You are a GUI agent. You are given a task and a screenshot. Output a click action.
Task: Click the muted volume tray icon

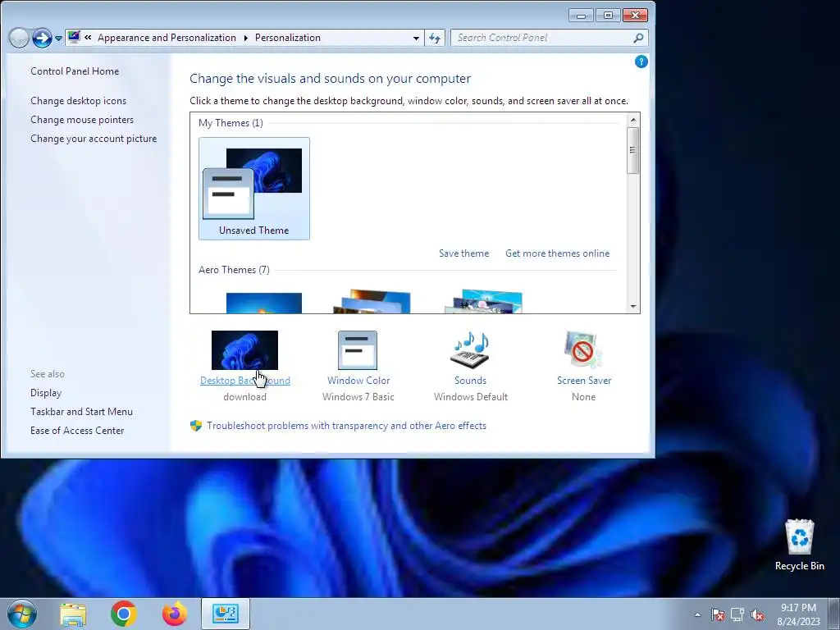pyautogui.click(x=757, y=614)
